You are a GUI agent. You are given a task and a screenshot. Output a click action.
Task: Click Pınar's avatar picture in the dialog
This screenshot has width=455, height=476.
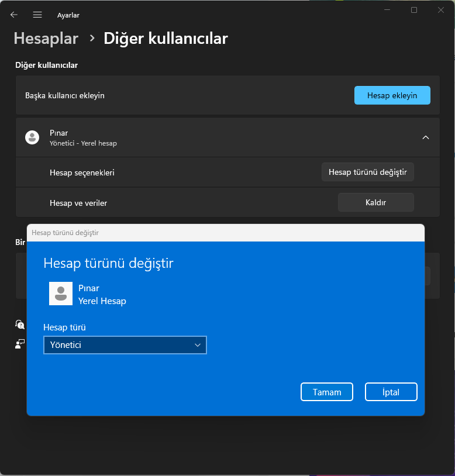tap(61, 294)
